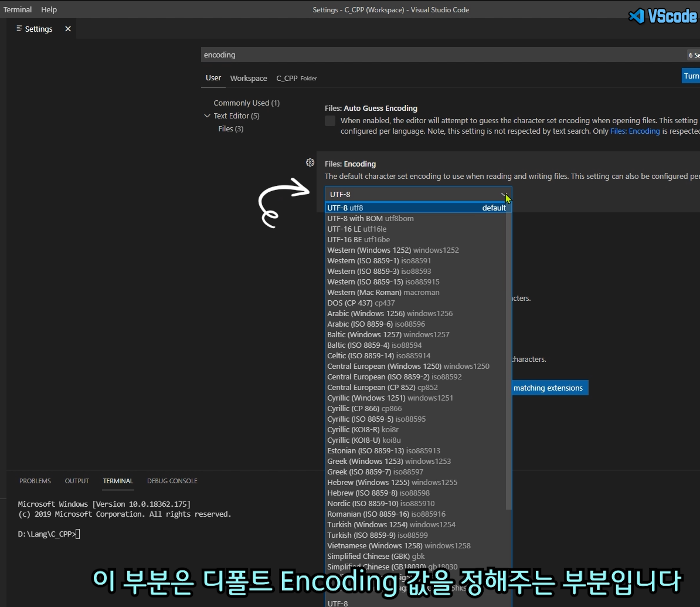Choose 'Cyrillic (Windows 1251)' encoding
The height and width of the screenshot is (607, 700).
click(x=416, y=398)
